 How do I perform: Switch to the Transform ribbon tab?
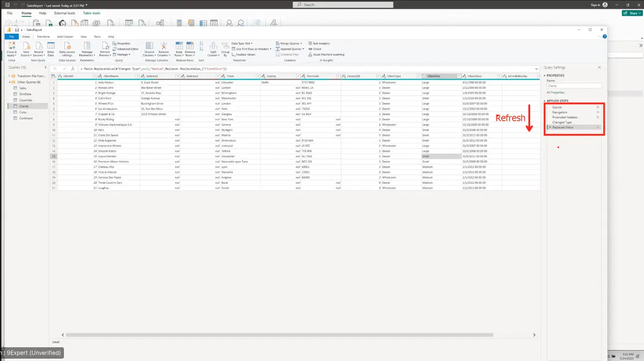(43, 36)
